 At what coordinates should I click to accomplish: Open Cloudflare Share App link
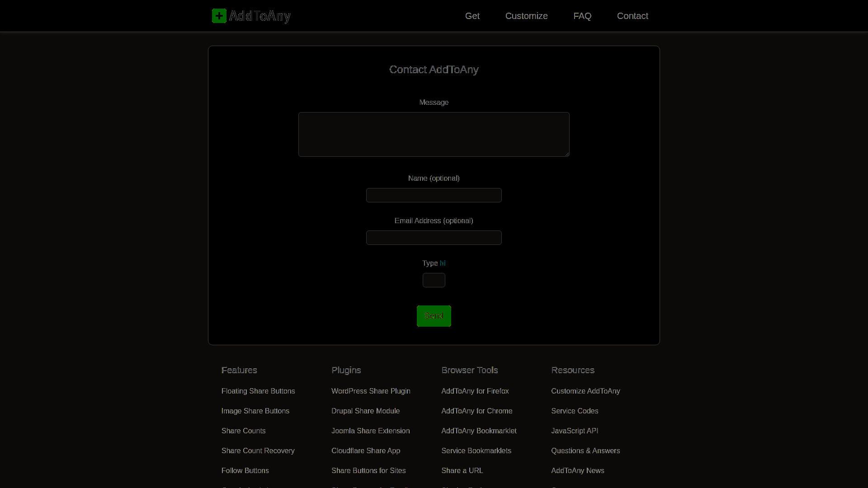click(x=366, y=451)
